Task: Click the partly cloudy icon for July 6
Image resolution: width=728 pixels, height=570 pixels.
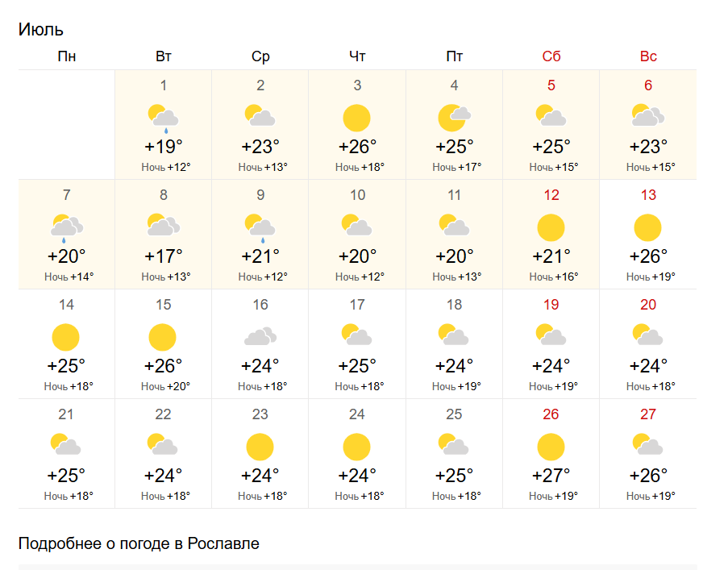Action: (647, 118)
